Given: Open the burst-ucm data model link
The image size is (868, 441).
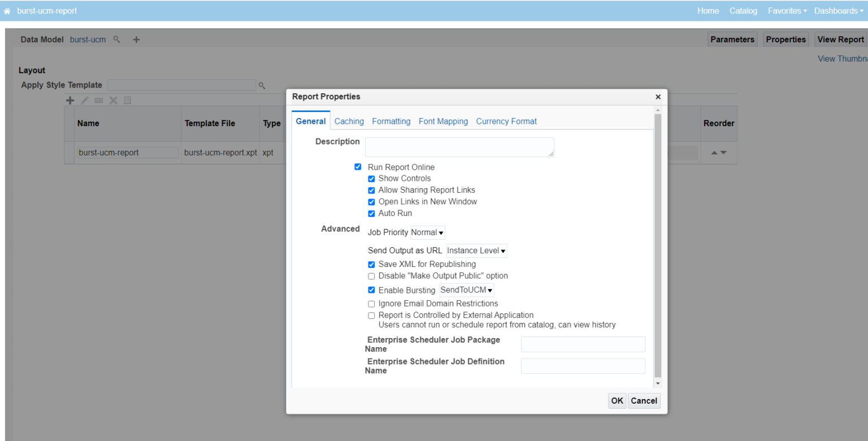Looking at the screenshot, I should (88, 39).
